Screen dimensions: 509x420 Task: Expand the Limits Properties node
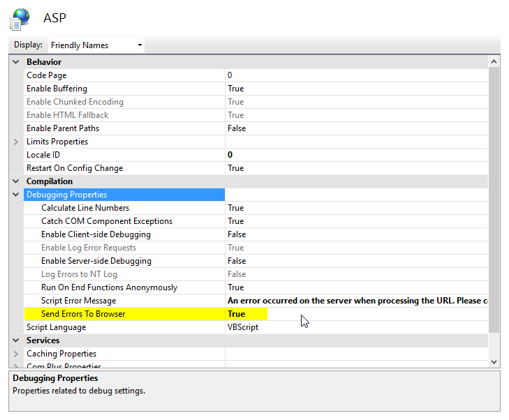(16, 142)
